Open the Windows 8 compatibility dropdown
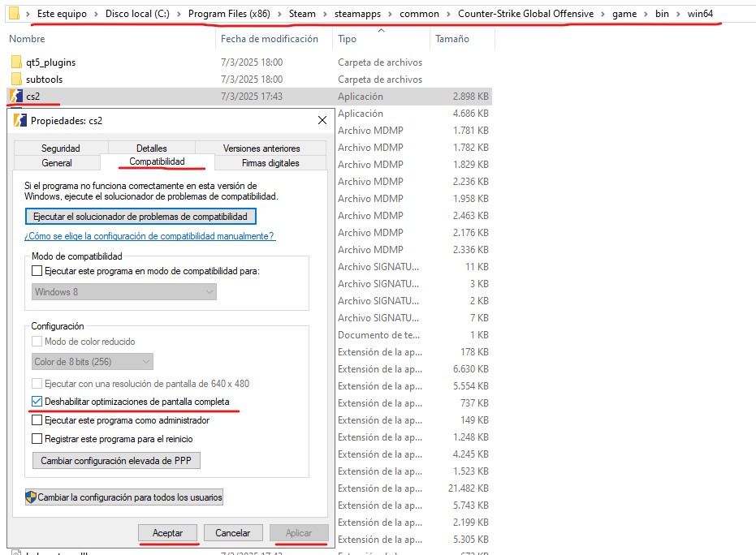 (x=124, y=292)
